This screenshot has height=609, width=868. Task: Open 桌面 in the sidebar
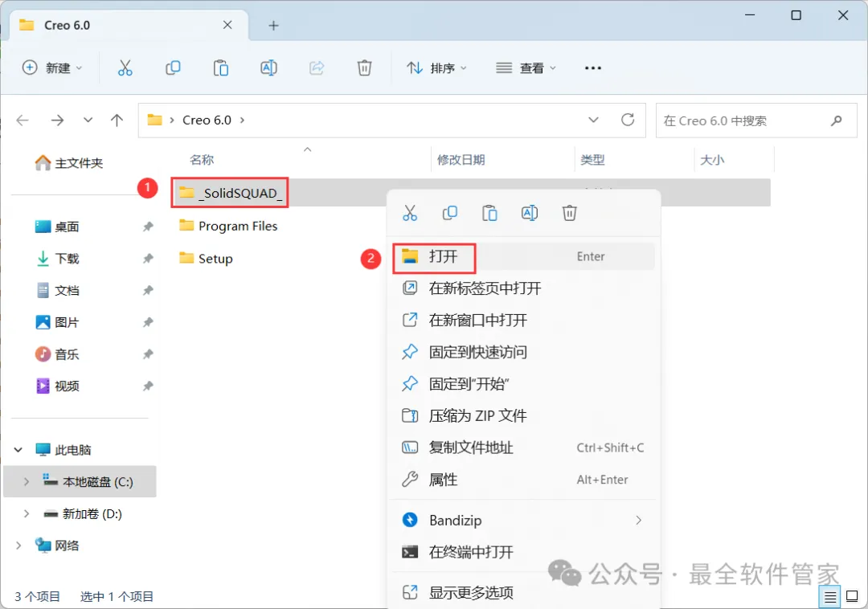click(x=57, y=227)
